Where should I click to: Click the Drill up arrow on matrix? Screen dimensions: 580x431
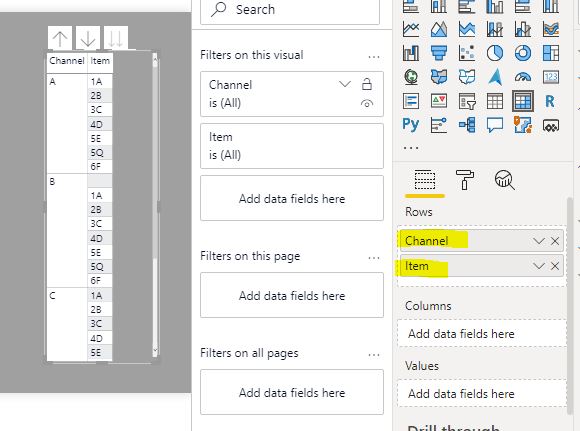coord(60,38)
